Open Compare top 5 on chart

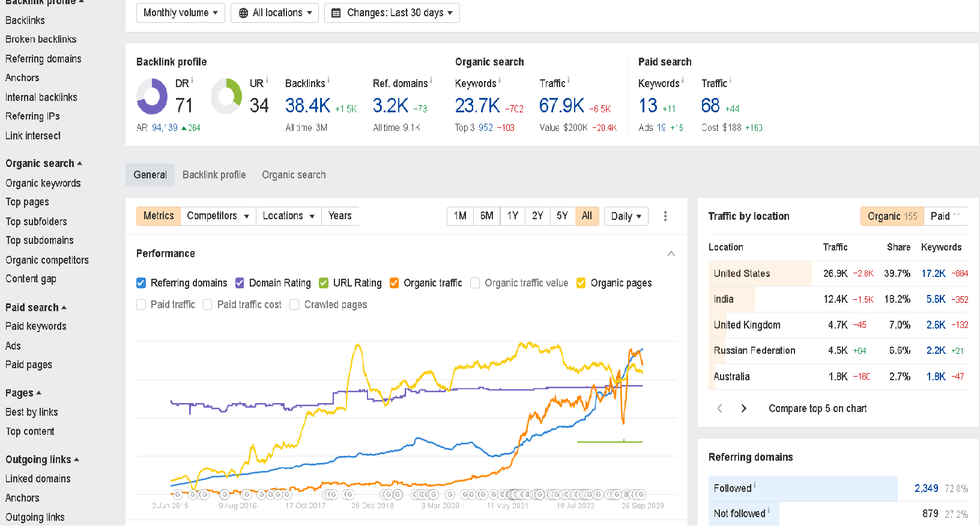tap(817, 408)
